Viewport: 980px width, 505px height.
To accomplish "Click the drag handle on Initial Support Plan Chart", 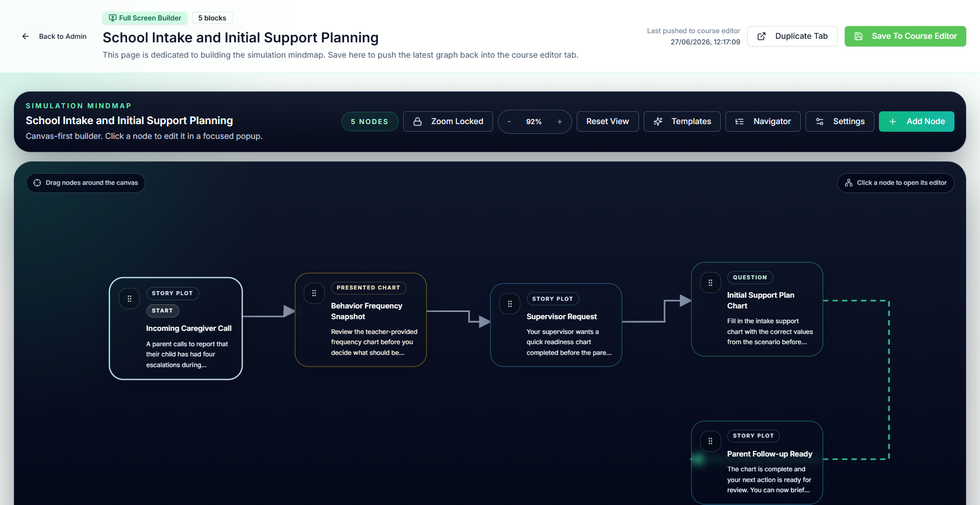I will 710,282.
